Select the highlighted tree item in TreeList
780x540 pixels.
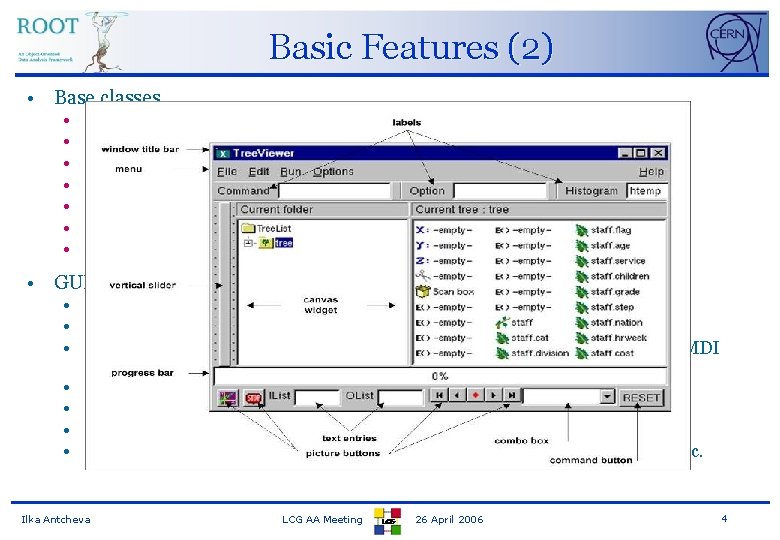[284, 243]
